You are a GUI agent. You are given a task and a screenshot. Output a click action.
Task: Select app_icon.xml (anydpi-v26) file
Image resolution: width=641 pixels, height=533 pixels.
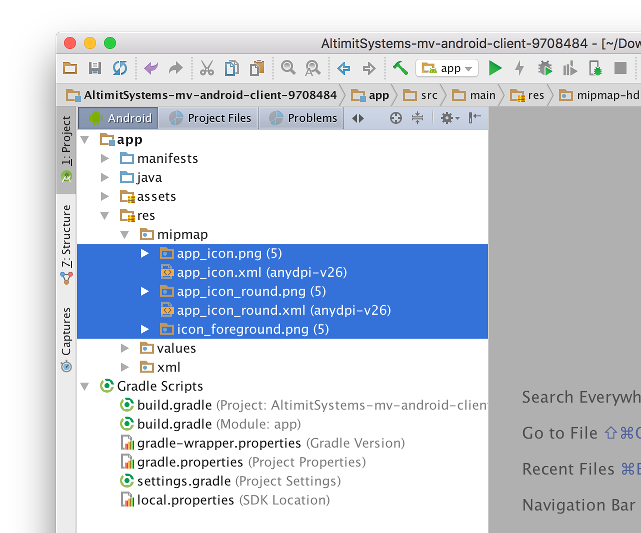point(282,273)
